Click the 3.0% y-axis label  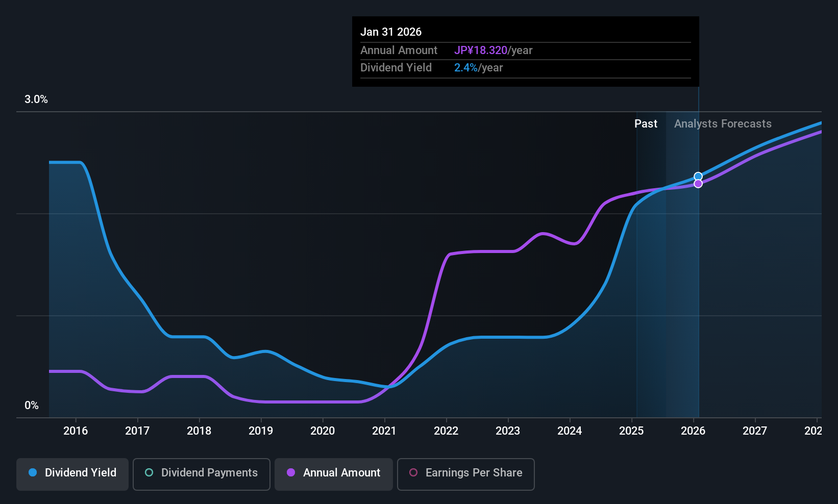click(36, 99)
